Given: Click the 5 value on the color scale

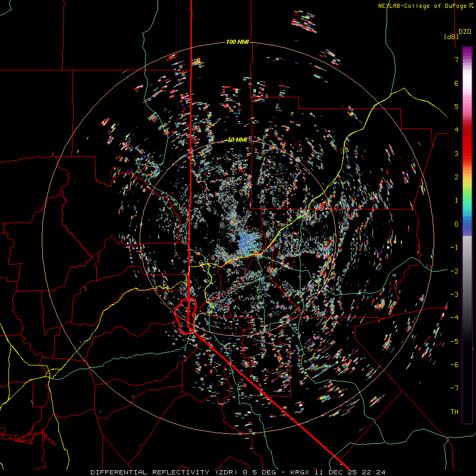Looking at the screenshot, I should 456,106.
